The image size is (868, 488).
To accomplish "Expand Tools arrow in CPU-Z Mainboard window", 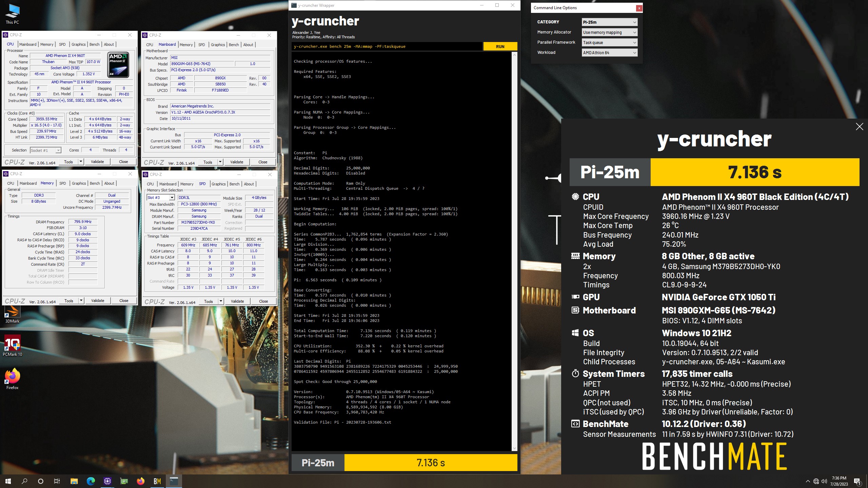I will pos(220,162).
